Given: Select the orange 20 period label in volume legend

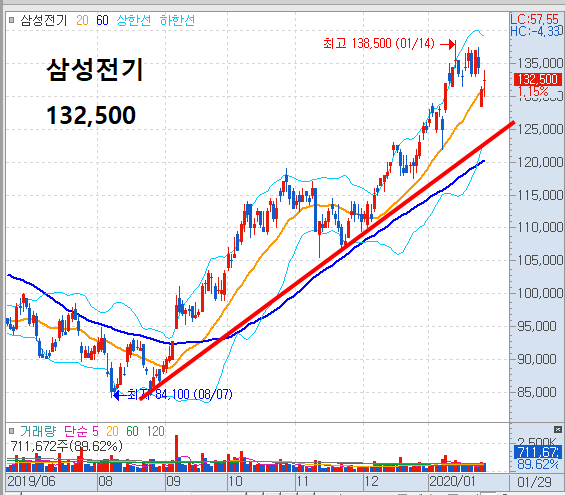Looking at the screenshot, I should pyautogui.click(x=112, y=431).
